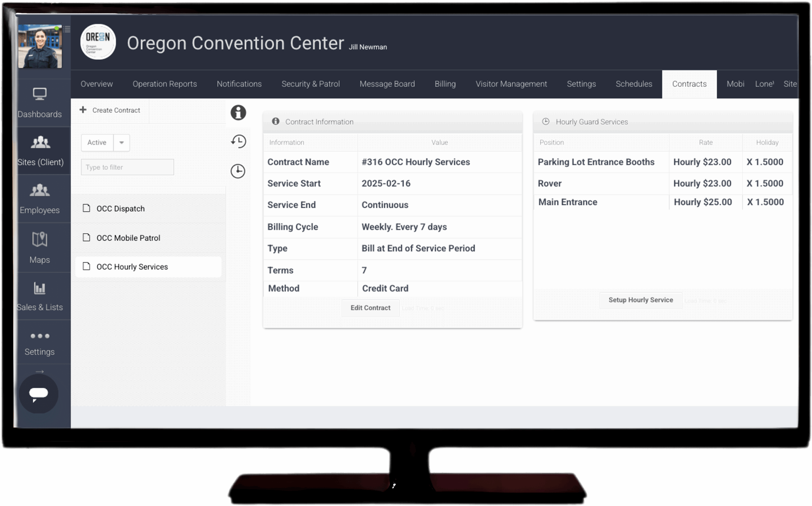
Task: Open the Notifications tab
Action: [x=239, y=84]
